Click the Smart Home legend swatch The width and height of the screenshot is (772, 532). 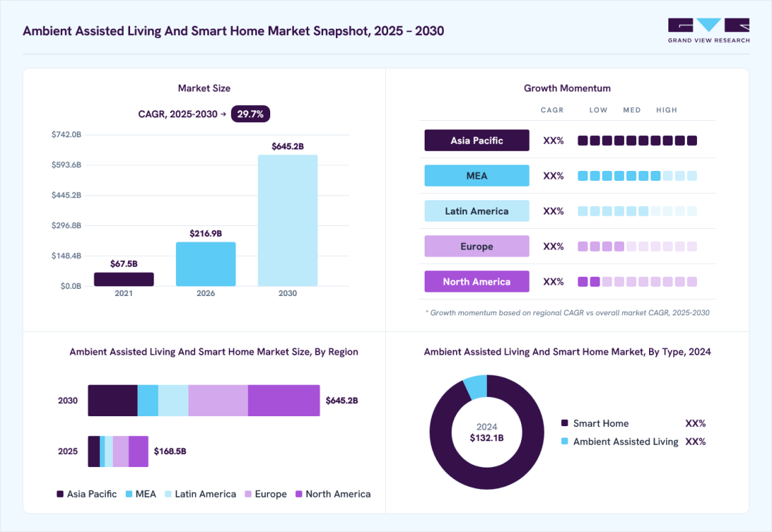click(565, 423)
